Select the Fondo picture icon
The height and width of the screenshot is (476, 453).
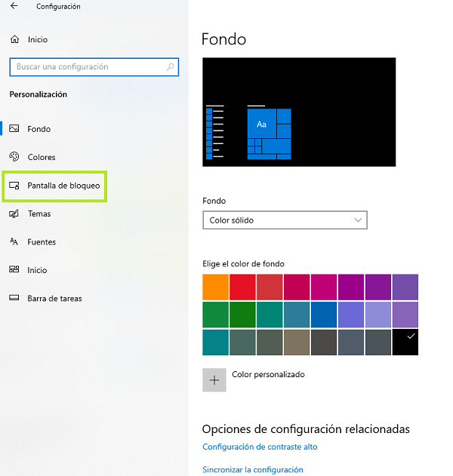(14, 129)
